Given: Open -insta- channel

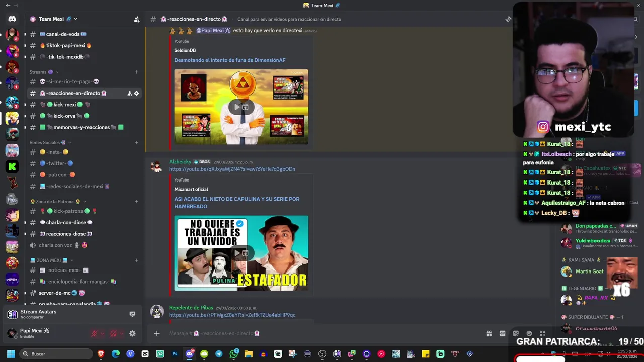Looking at the screenshot, I should pos(84,152).
